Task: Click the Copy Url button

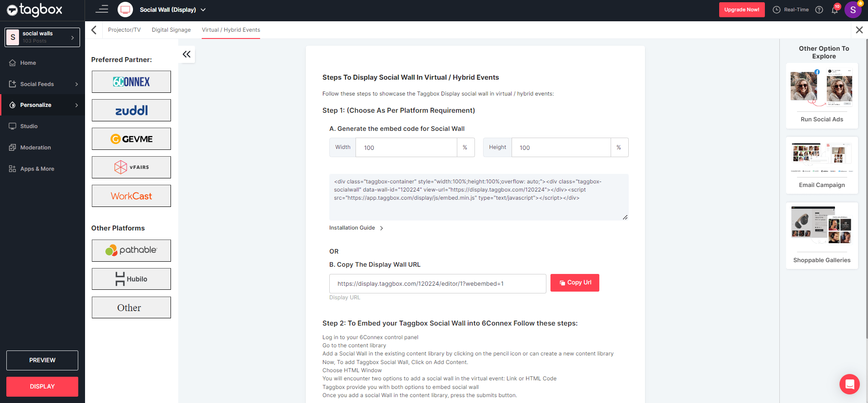Action: point(574,283)
